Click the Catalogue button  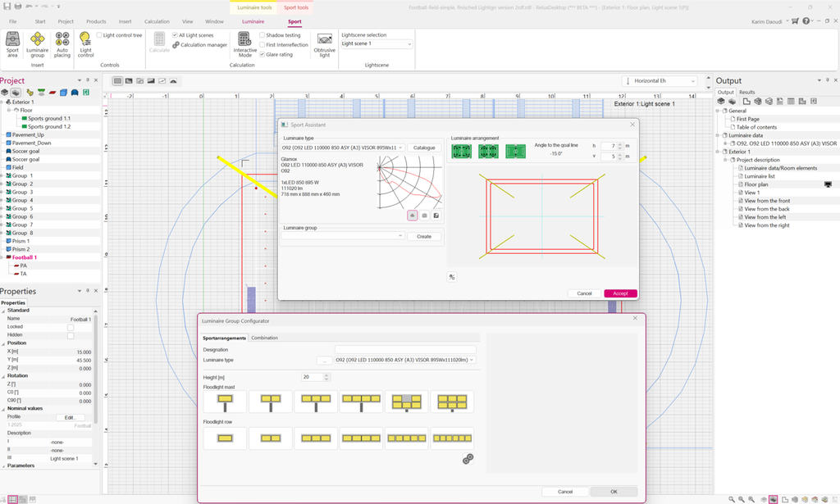point(424,148)
